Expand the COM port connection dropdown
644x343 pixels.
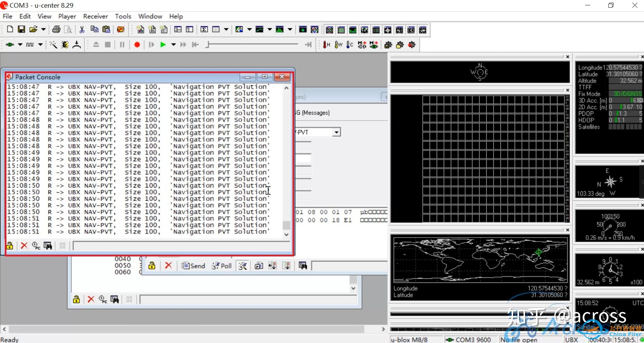20,44
